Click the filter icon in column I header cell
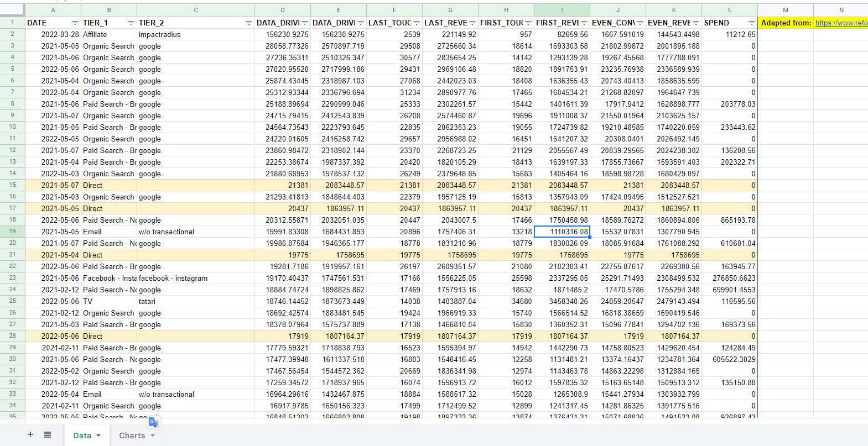The width and height of the screenshot is (868, 446). point(584,23)
